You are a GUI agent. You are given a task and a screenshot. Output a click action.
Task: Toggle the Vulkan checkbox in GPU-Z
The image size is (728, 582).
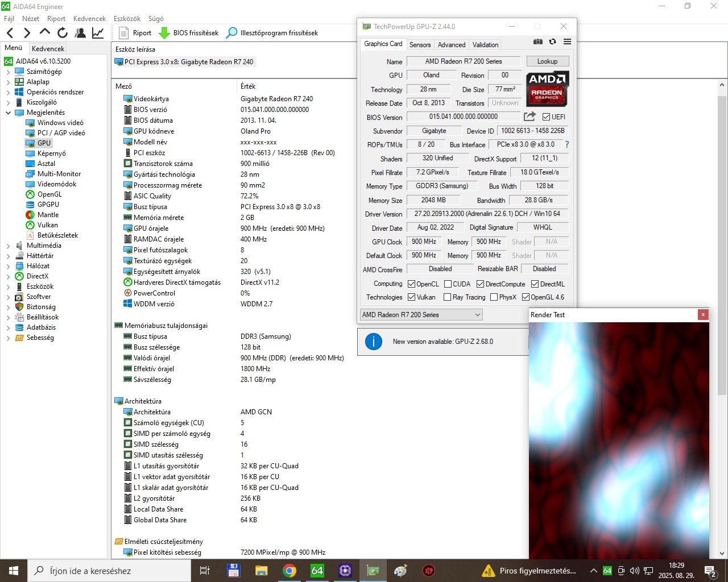(x=411, y=297)
